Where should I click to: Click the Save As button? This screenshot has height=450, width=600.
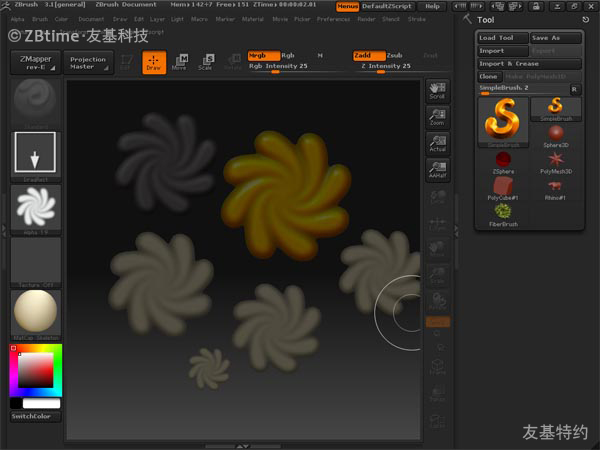556,38
